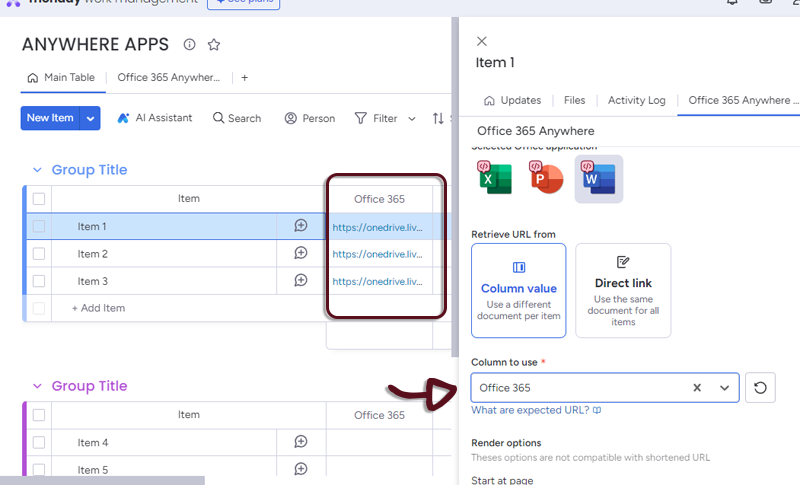Image resolution: width=800 pixels, height=485 pixels.
Task: Open the Files tab
Action: (574, 100)
